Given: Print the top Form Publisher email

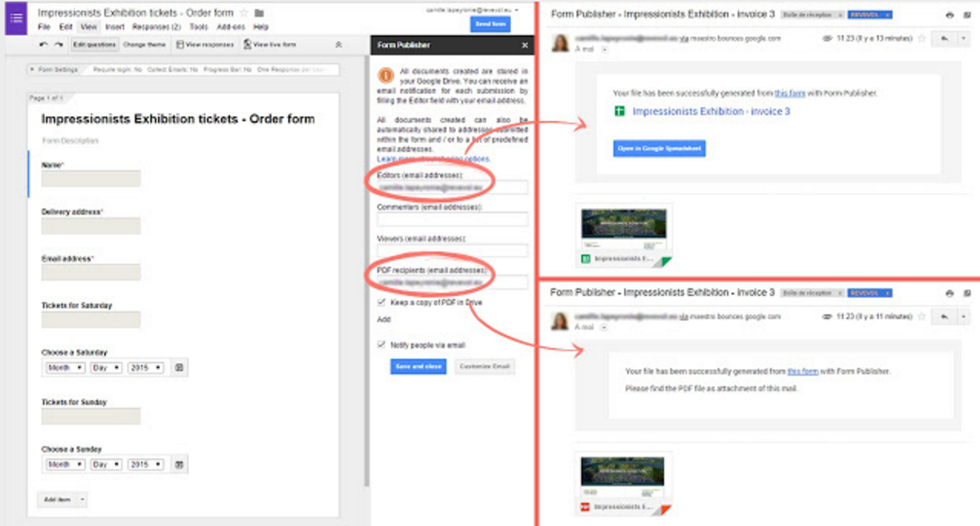Looking at the screenshot, I should point(949,14).
